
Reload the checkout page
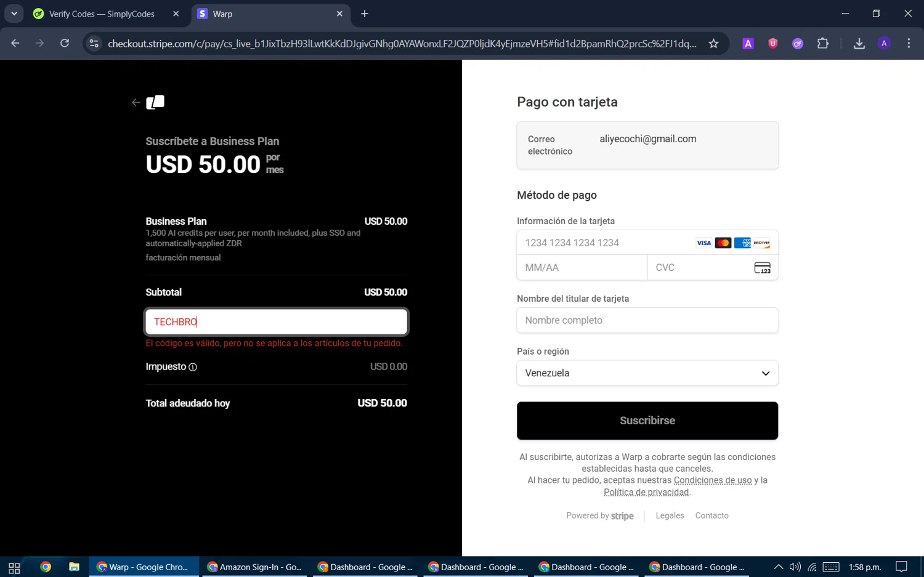[65, 43]
